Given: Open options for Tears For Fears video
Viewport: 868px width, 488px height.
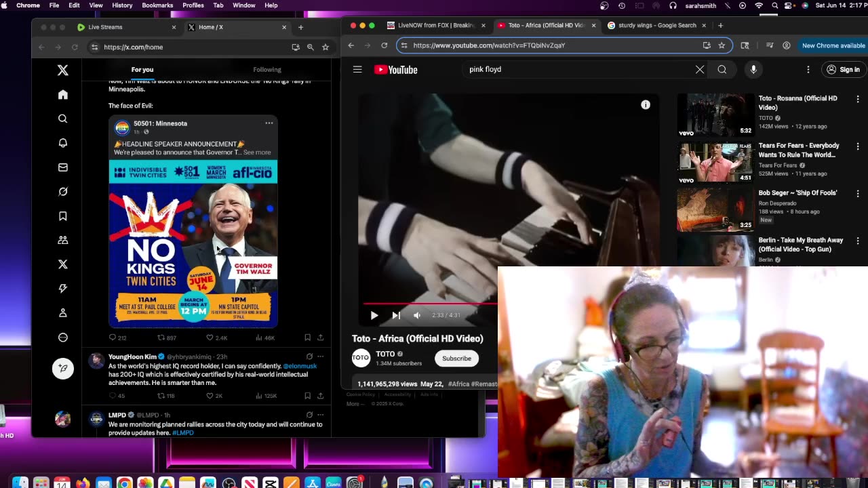Looking at the screenshot, I should 858,146.
